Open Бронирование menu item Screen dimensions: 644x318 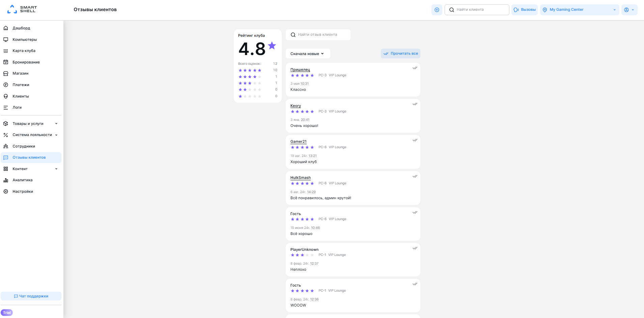click(31, 62)
